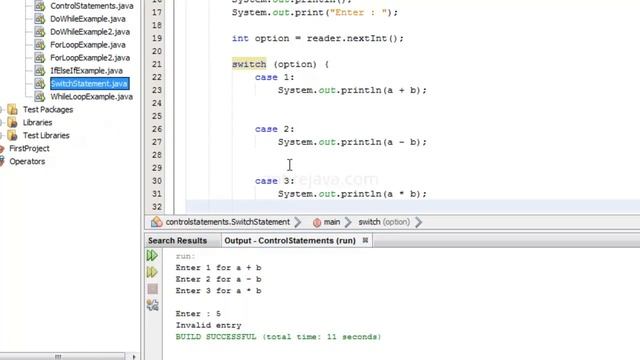Click line number 23 in the gutter
The height and width of the screenshot is (360, 640).
click(157, 90)
